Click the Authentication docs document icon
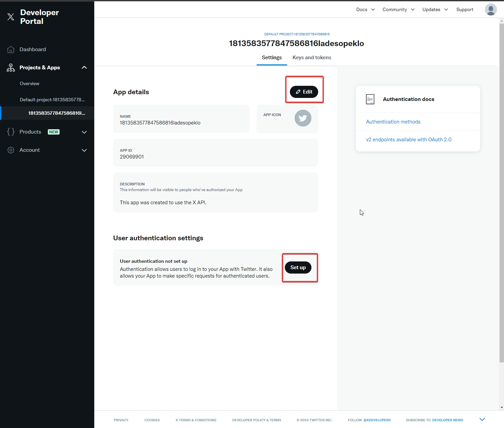The width and height of the screenshot is (504, 428). pyautogui.click(x=370, y=99)
